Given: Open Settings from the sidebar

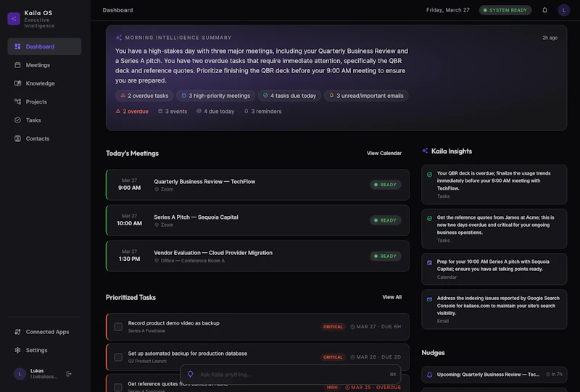Looking at the screenshot, I should (44, 350).
